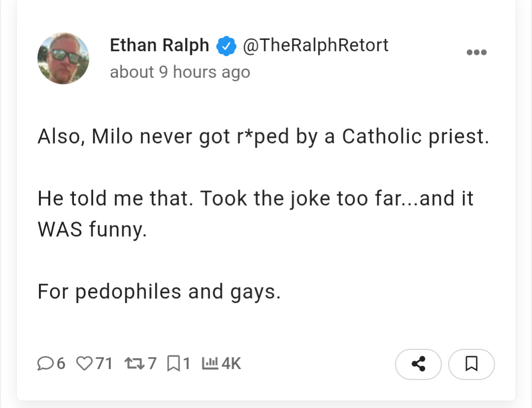Click the small bookmark count icon

(x=174, y=364)
